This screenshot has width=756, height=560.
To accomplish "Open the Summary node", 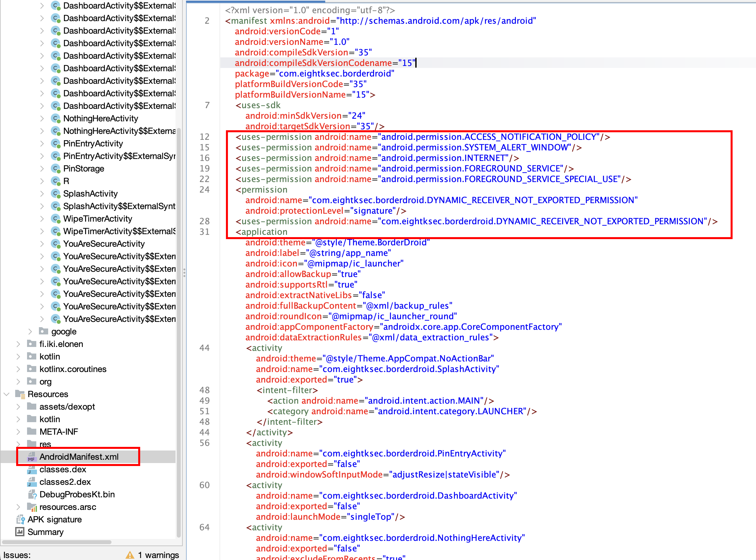I will pos(46,532).
